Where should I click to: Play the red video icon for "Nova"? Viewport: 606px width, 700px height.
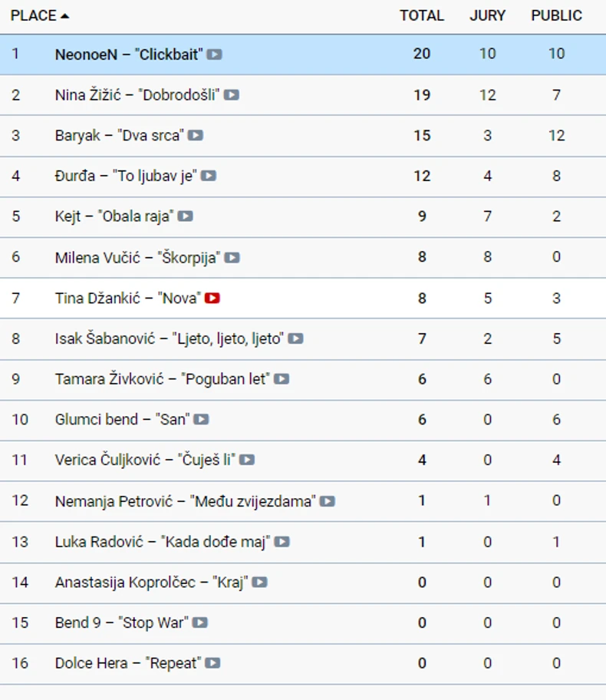212,298
